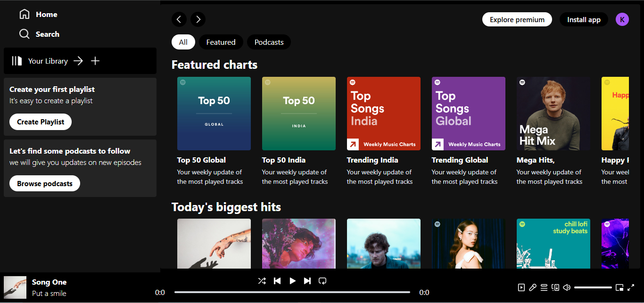Screen dimensions: 644x303
Task: Click the Song One track title
Action: pos(50,282)
